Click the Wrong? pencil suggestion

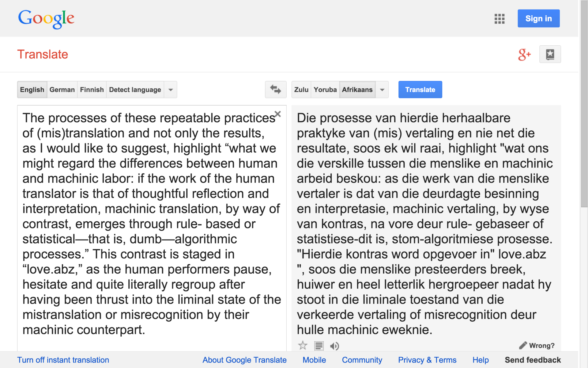537,346
